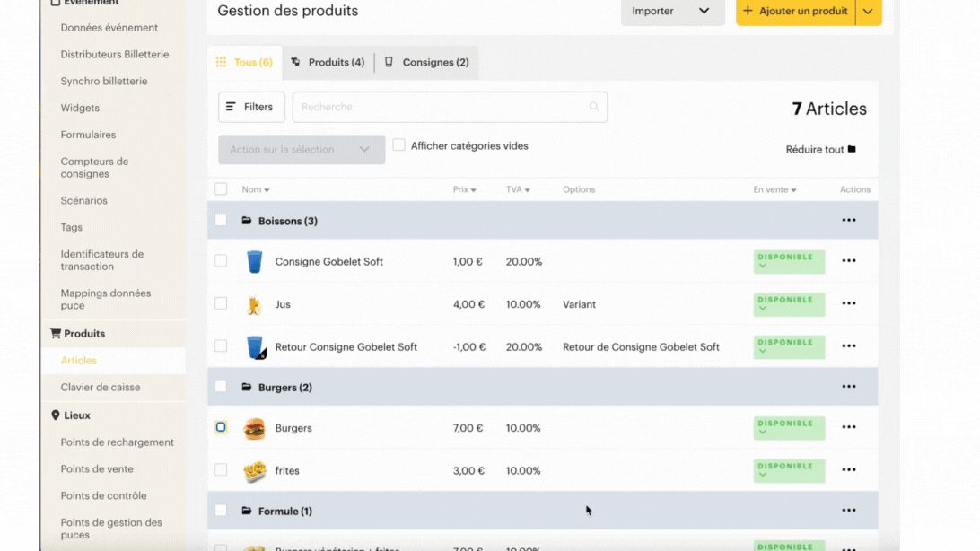Expand the arrow beside Ajouter un produit
980x551 pixels.
868,12
